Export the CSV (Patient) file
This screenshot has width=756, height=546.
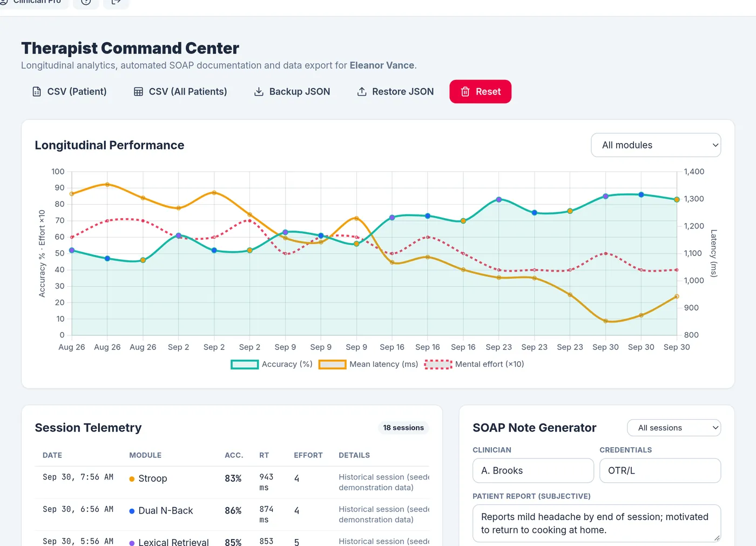tap(70, 92)
